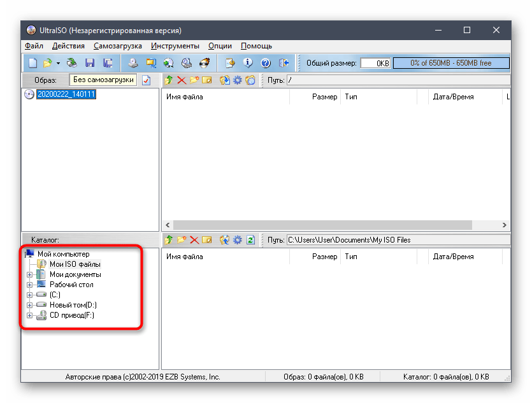Image resolution: width=532 pixels, height=403 pixels.
Task: Expand the CD привод(F:) tree node
Action: [29, 315]
